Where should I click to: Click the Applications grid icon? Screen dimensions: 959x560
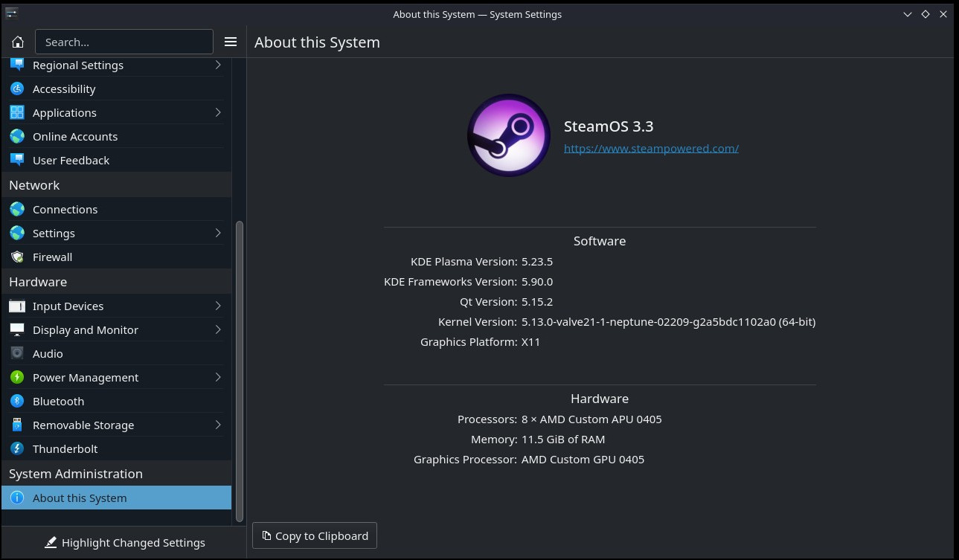click(x=17, y=112)
